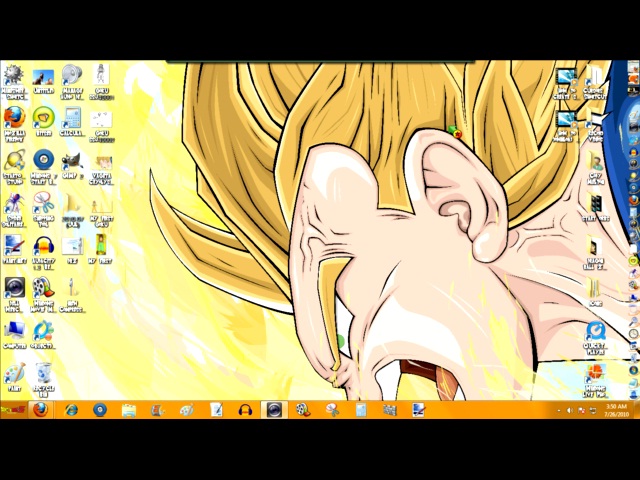Switch to the webcam app in the taskbar
Viewport: 640px width, 480px height.
[274, 409]
